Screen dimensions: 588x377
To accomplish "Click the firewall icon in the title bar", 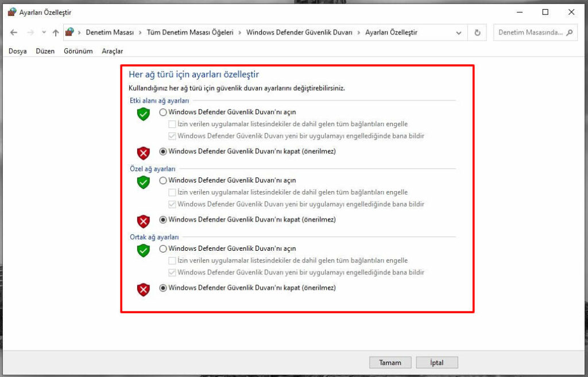I will 12,12.
